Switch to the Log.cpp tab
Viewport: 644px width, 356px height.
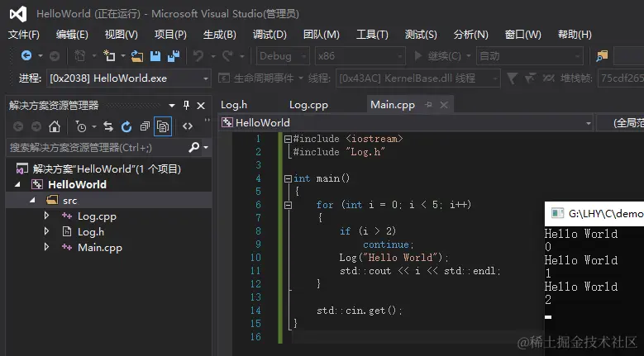[x=308, y=105]
